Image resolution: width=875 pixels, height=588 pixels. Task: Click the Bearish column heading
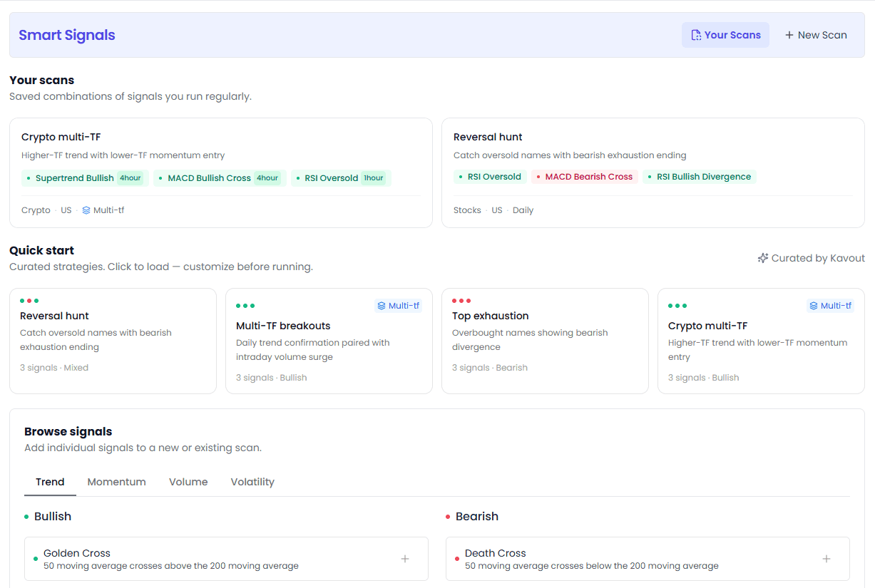[477, 516]
